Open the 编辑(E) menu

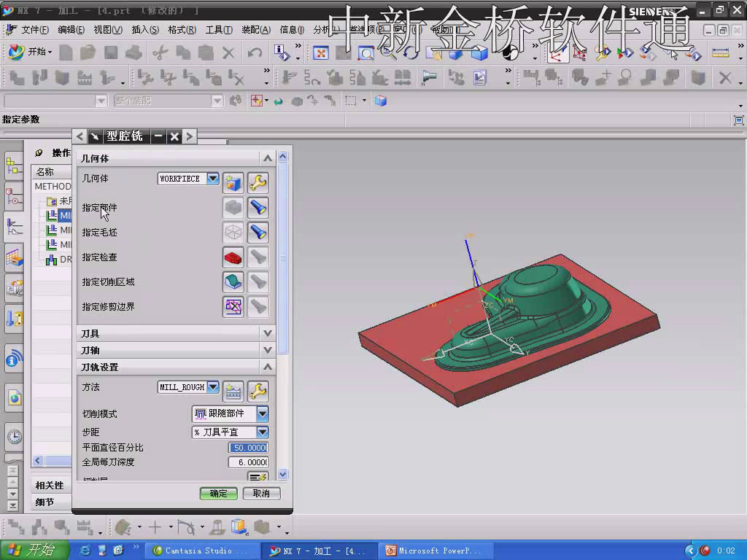pos(71,30)
